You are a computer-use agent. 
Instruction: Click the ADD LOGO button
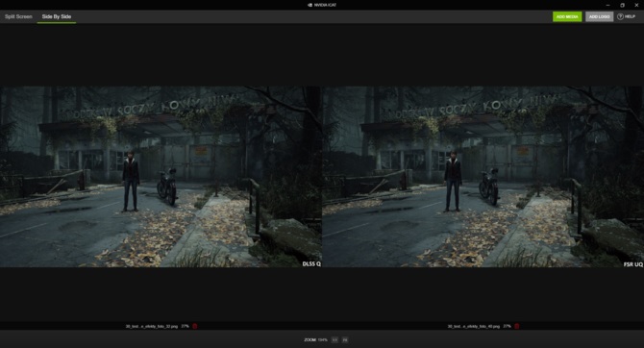(x=599, y=16)
